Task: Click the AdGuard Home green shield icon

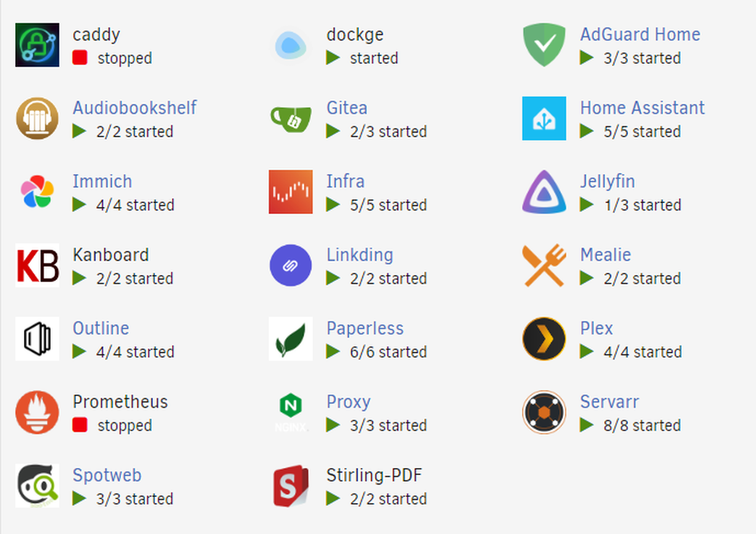Action: pos(544,45)
